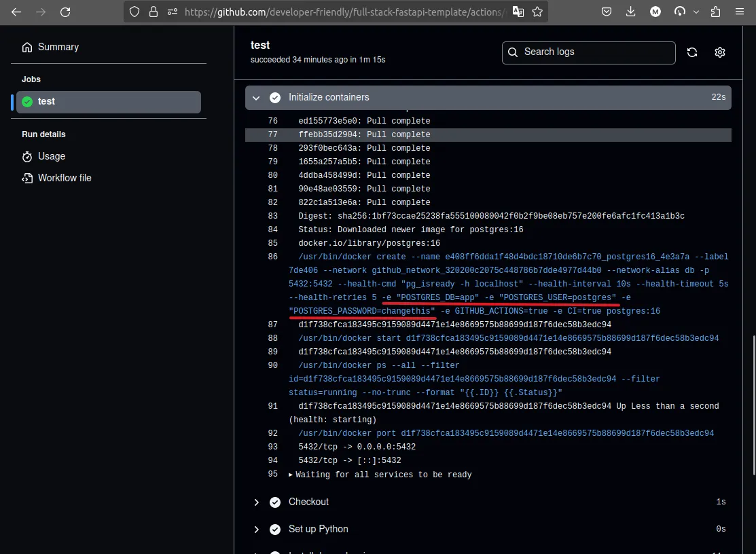Viewport: 756px width, 554px height.
Task: Click the re-run jobs refresh icon
Action: (692, 52)
